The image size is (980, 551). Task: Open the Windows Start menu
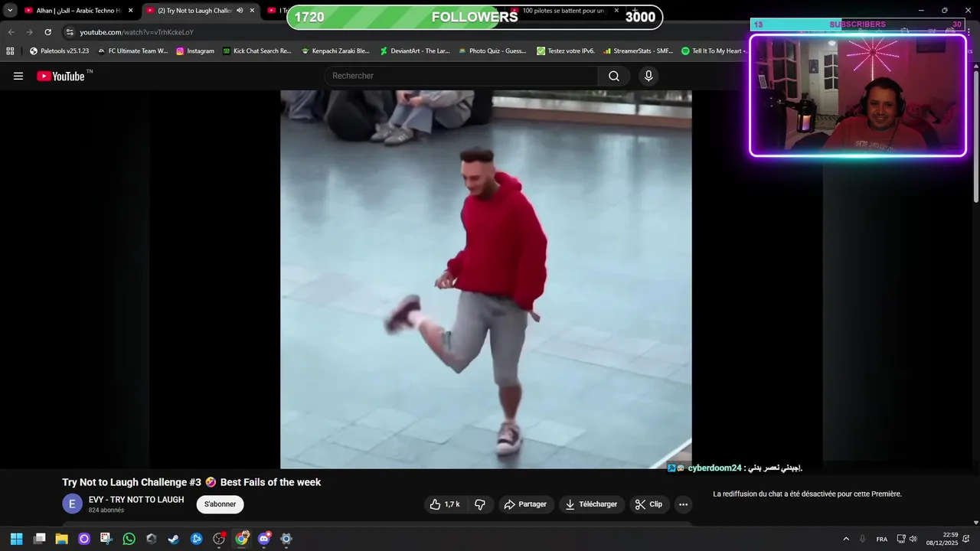pyautogui.click(x=17, y=539)
